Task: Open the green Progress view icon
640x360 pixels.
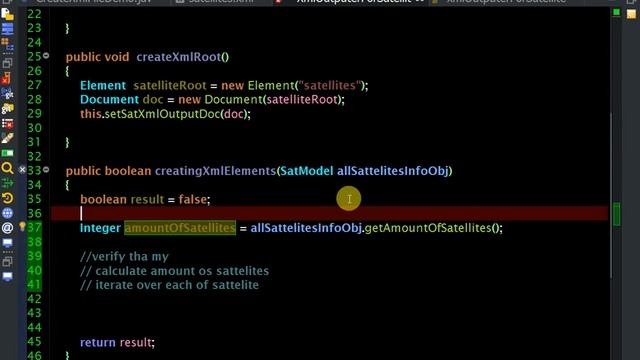Action: [7, 153]
